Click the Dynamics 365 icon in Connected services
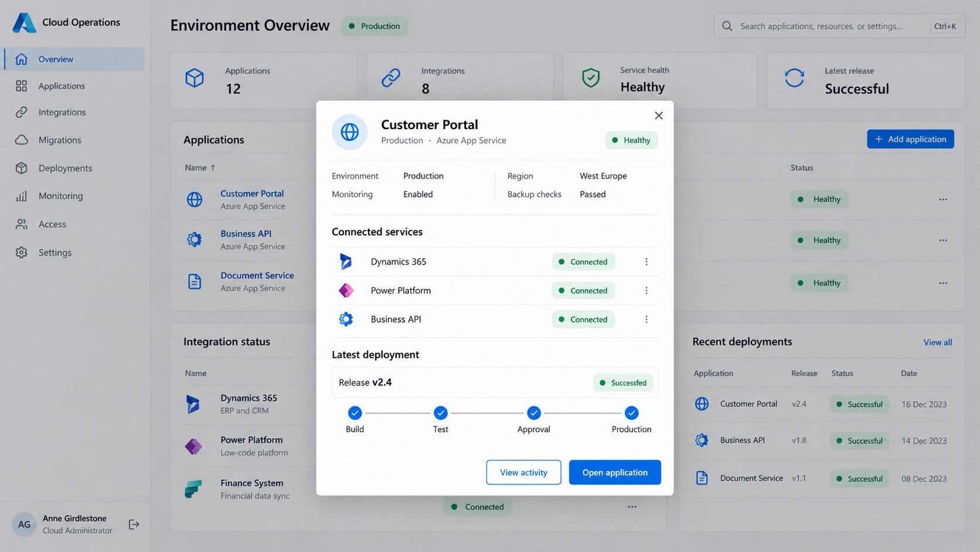This screenshot has height=552, width=980. tap(346, 262)
